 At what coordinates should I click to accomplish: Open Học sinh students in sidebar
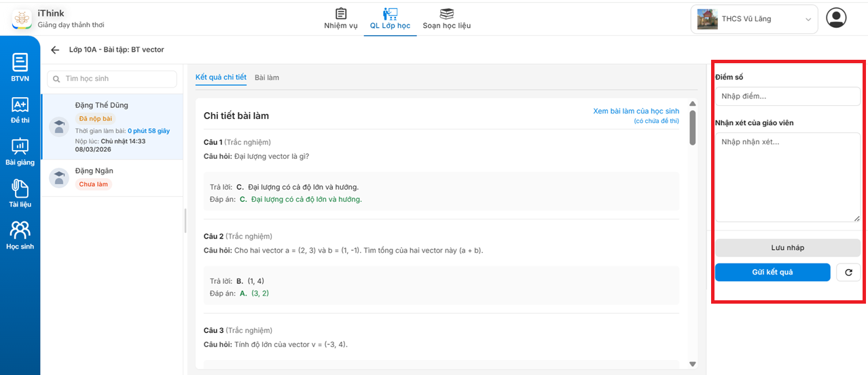(x=20, y=235)
